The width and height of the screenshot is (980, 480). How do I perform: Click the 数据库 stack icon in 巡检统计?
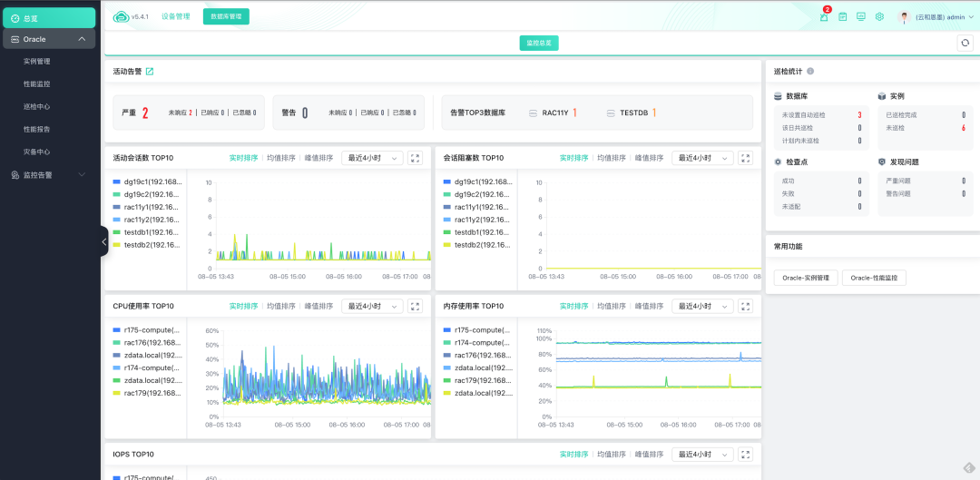(x=778, y=96)
